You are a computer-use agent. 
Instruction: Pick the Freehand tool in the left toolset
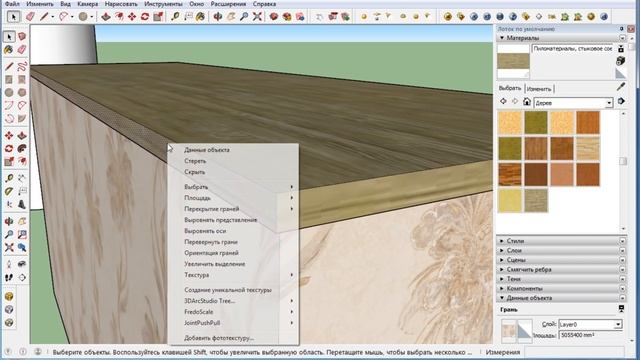click(22, 66)
